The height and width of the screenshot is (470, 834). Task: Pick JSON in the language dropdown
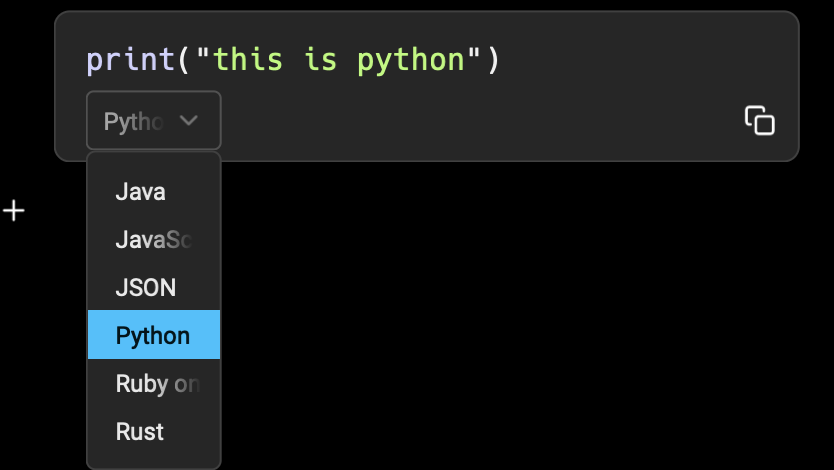click(x=146, y=287)
